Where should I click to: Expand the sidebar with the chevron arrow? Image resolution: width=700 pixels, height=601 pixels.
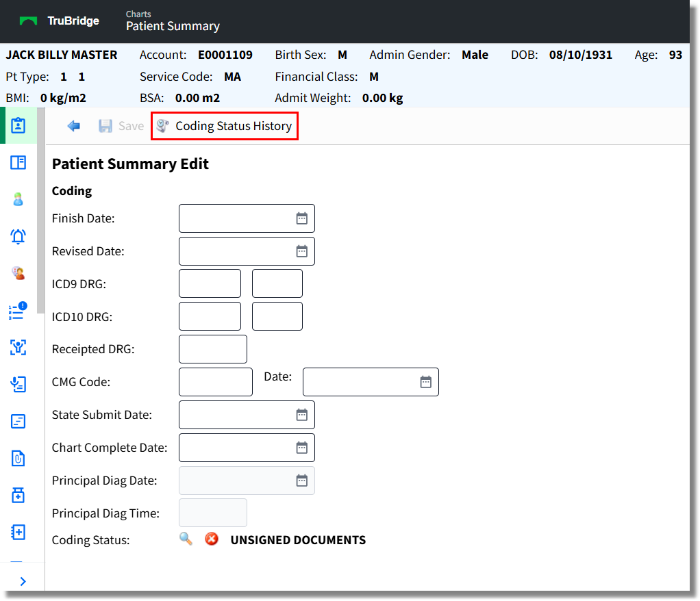tap(23, 581)
